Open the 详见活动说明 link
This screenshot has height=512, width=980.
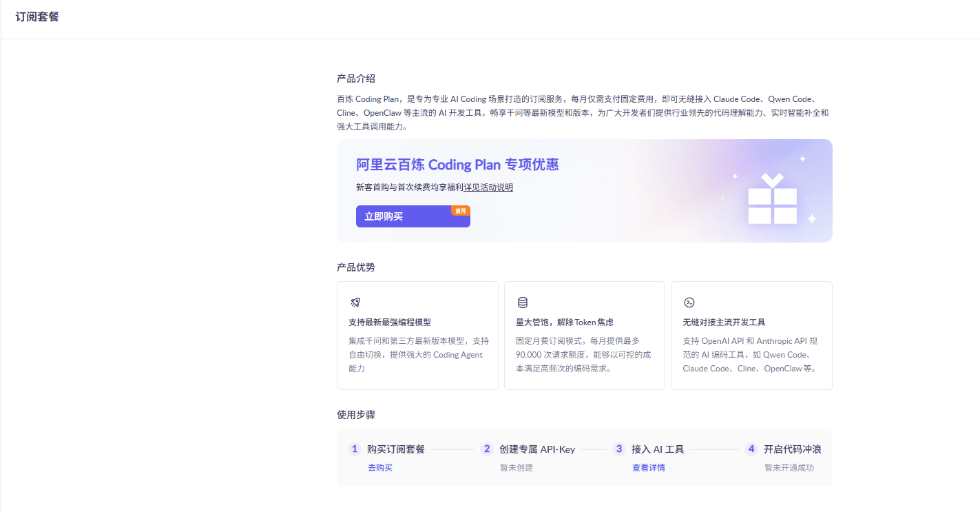tap(488, 187)
